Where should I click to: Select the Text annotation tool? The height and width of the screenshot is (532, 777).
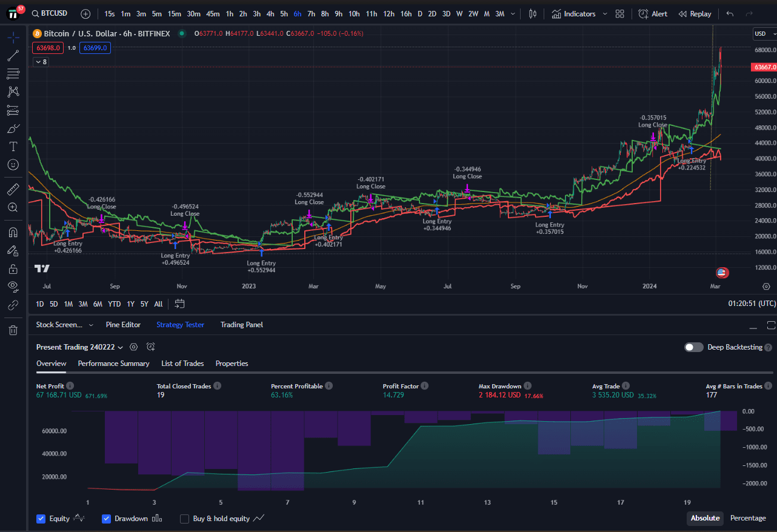click(x=13, y=146)
